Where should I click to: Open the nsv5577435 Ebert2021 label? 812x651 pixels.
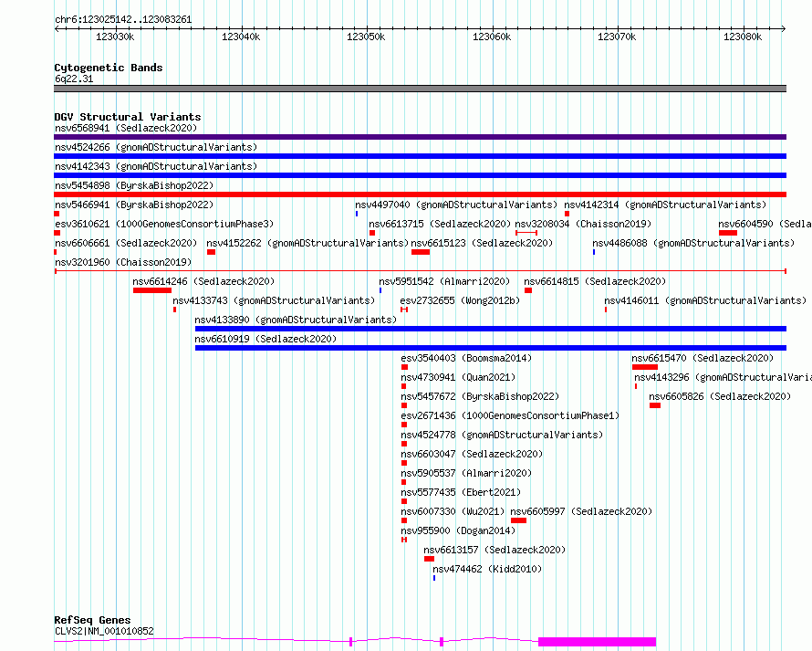point(461,492)
